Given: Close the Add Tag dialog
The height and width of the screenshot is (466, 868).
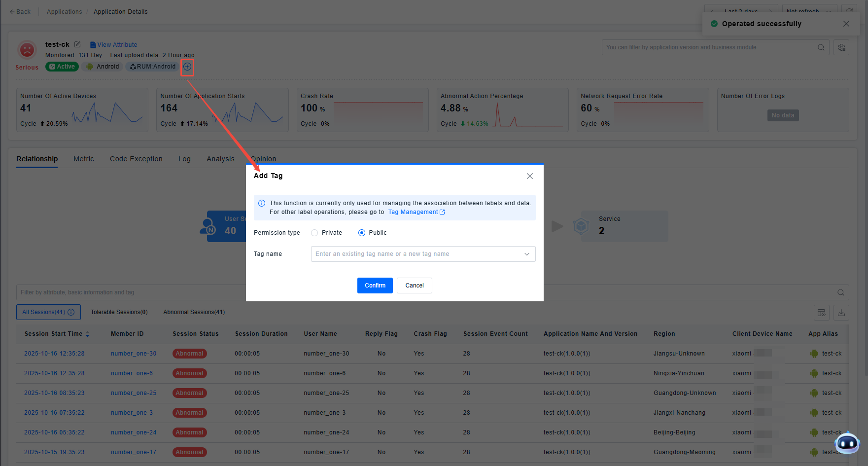Looking at the screenshot, I should (529, 176).
